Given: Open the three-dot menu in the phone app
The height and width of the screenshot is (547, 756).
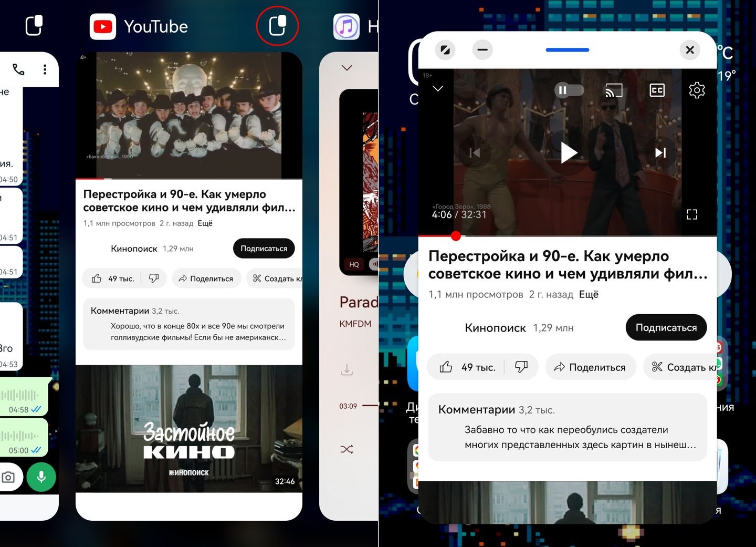Looking at the screenshot, I should point(45,69).
